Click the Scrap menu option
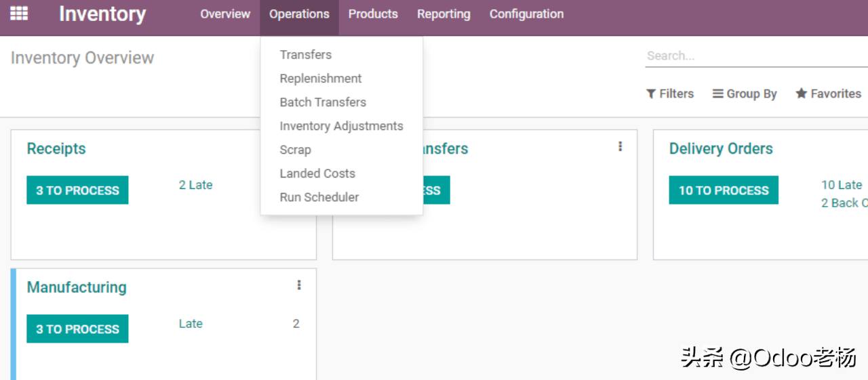This screenshot has height=380, width=868. pos(295,150)
